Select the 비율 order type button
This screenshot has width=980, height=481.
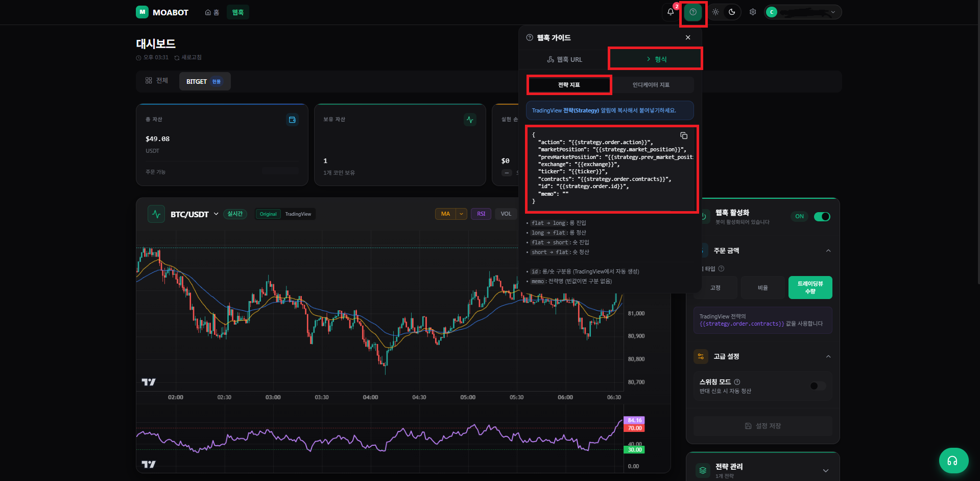tap(762, 288)
